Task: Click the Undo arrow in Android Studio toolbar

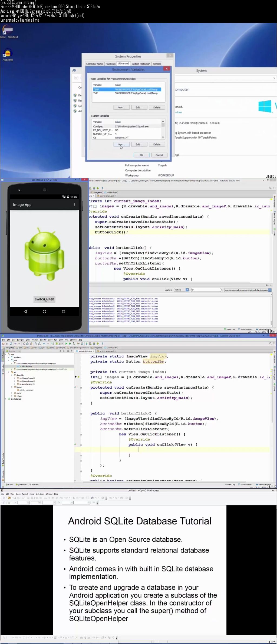Action: point(15,344)
